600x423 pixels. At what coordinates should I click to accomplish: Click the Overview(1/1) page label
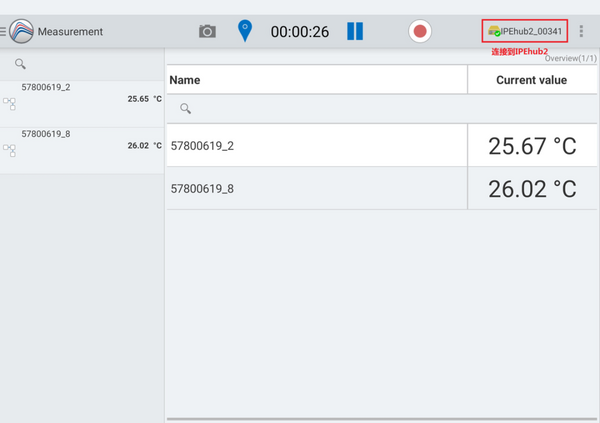tap(571, 58)
